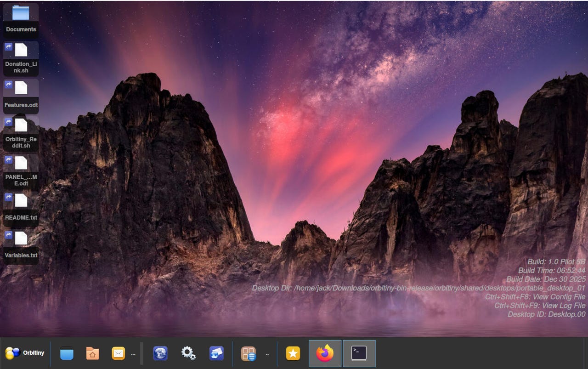Screen dimensions: 588x369
Task: Click the Features.odt desktop file
Action: point(21,95)
